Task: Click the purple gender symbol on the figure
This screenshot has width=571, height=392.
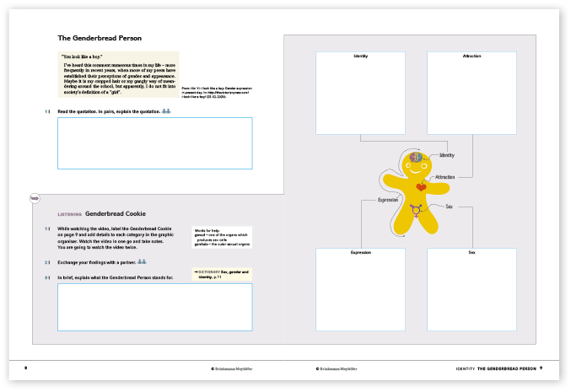Action: tap(416, 211)
